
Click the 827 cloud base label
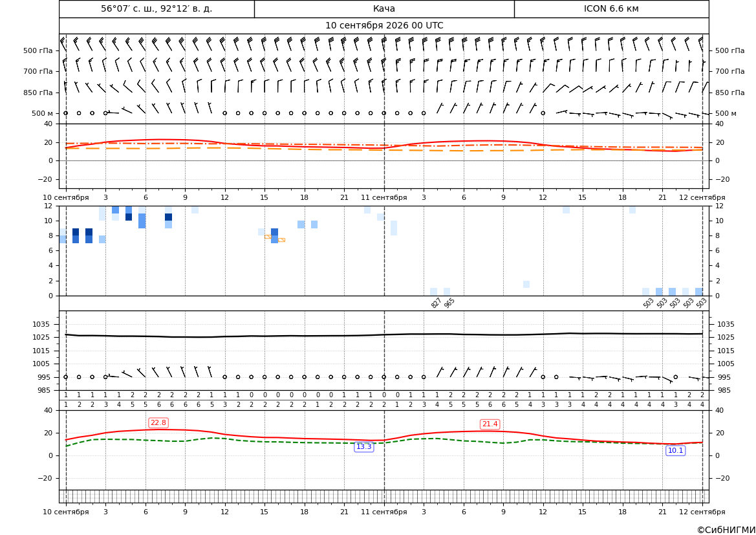tap(437, 303)
